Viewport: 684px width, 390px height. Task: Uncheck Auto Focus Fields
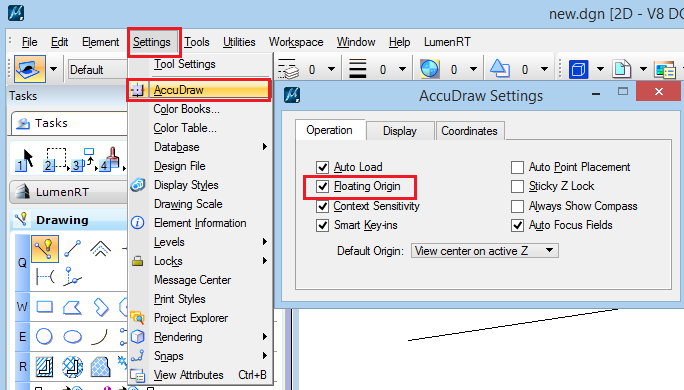coord(517,225)
